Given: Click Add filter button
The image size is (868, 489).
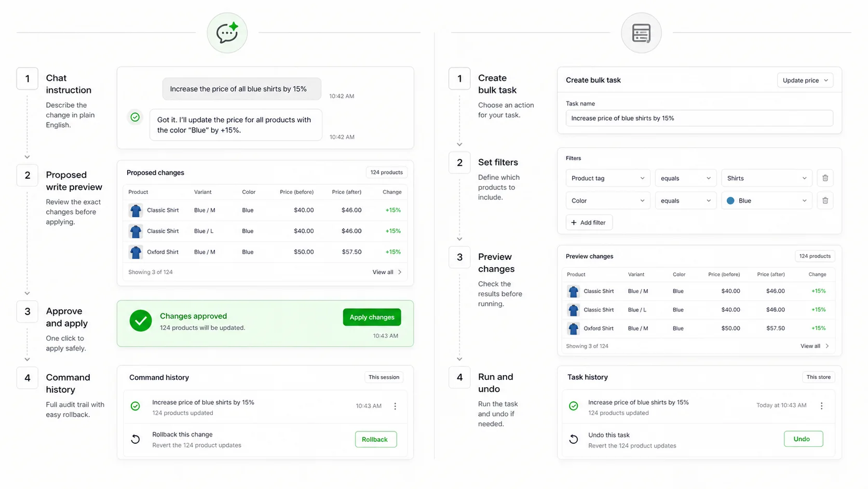Looking at the screenshot, I should pyautogui.click(x=589, y=222).
